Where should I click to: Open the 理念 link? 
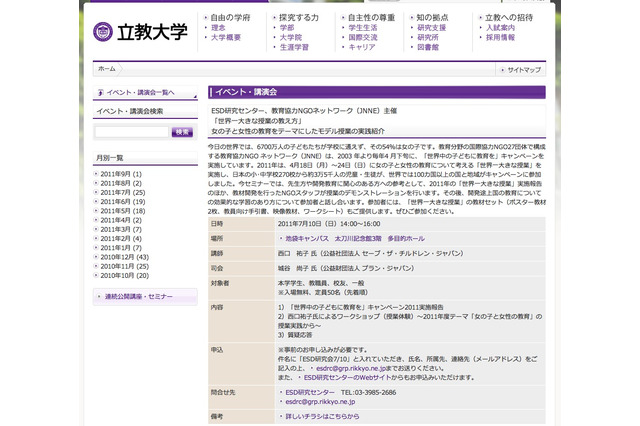tap(218, 28)
